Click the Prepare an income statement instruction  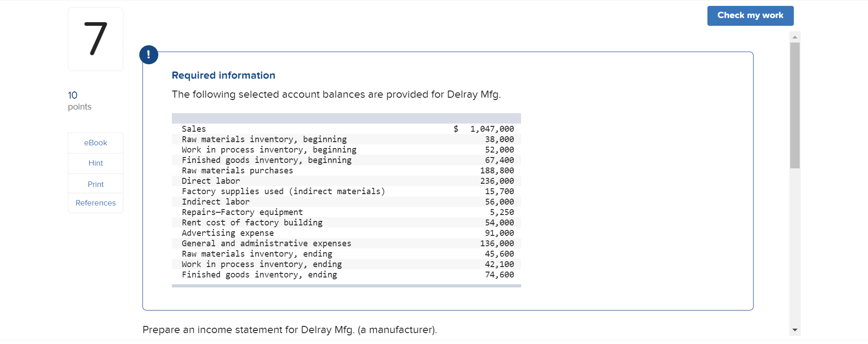point(289,330)
